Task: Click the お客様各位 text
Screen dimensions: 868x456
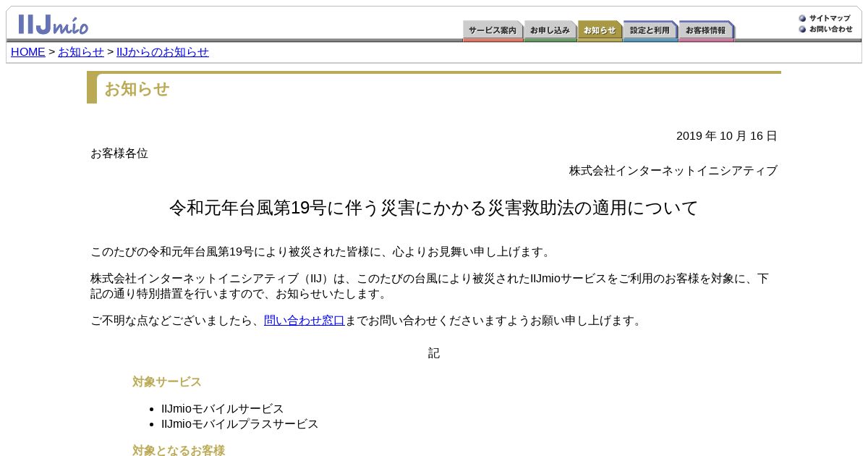Action: pyautogui.click(x=119, y=153)
